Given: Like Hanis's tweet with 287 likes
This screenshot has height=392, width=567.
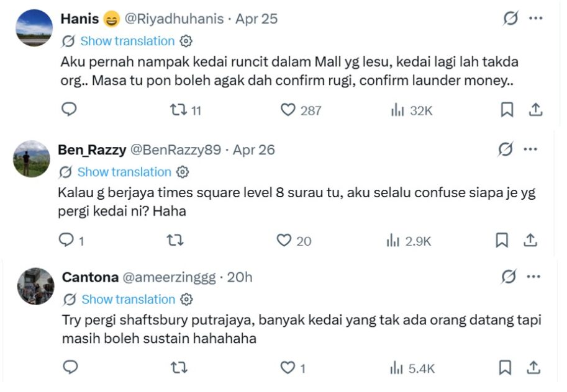Looking at the screenshot, I should (x=288, y=110).
